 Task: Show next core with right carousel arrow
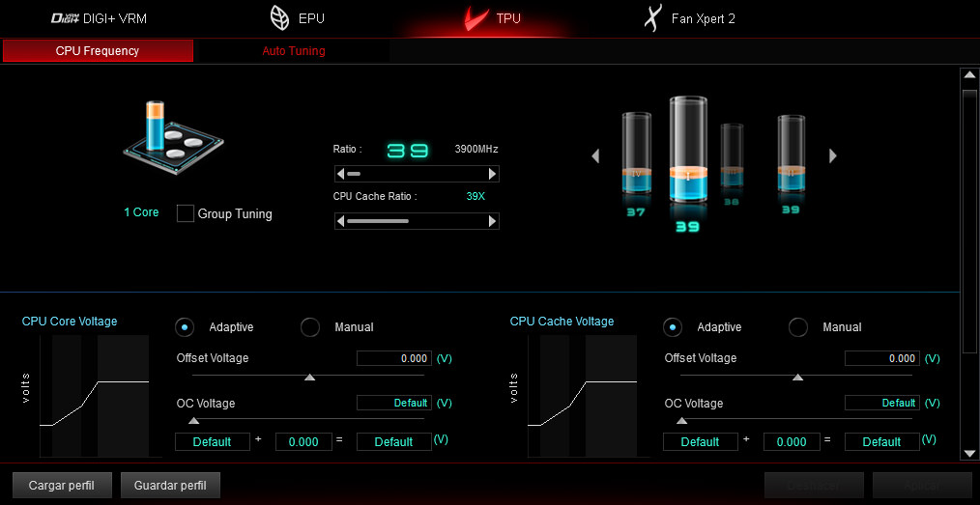(832, 155)
